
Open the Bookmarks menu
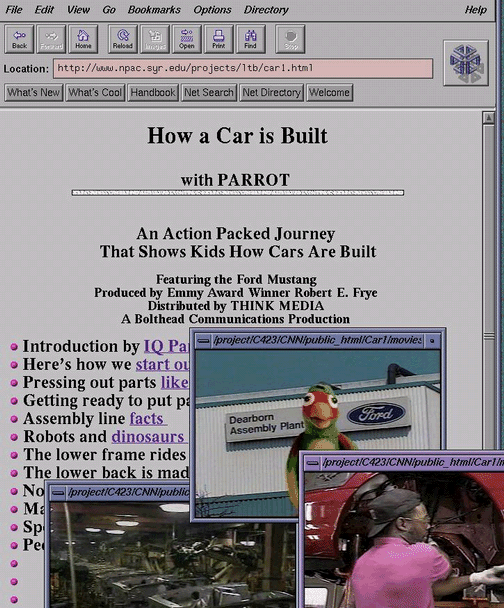(x=154, y=10)
